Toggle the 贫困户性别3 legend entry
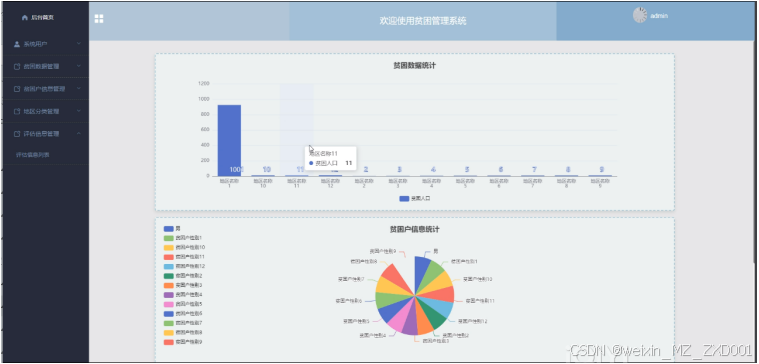Image resolution: width=759 pixels, height=364 pixels. pos(182,285)
